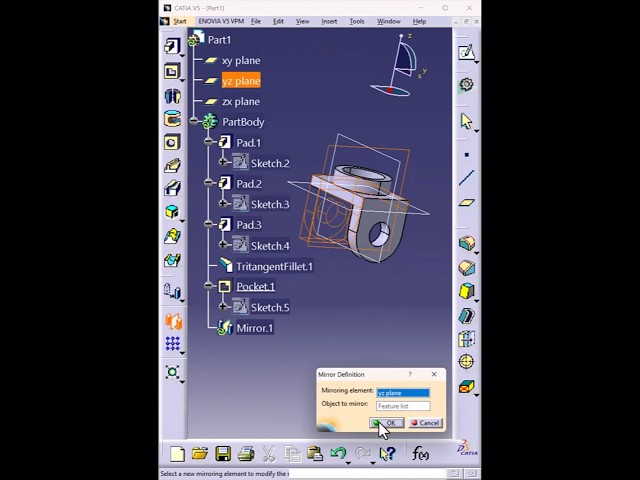Expand the Sketch.3 node
This screenshot has width=640, height=480.
(223, 203)
